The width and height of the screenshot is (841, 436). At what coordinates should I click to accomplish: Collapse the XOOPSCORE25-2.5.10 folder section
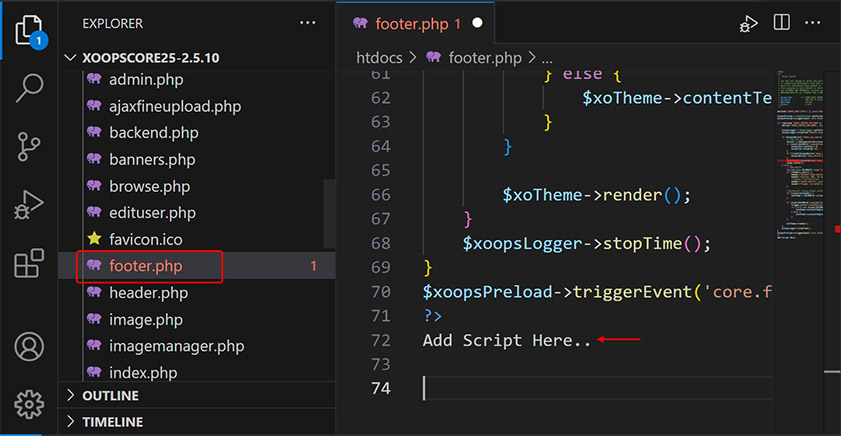[x=70, y=58]
